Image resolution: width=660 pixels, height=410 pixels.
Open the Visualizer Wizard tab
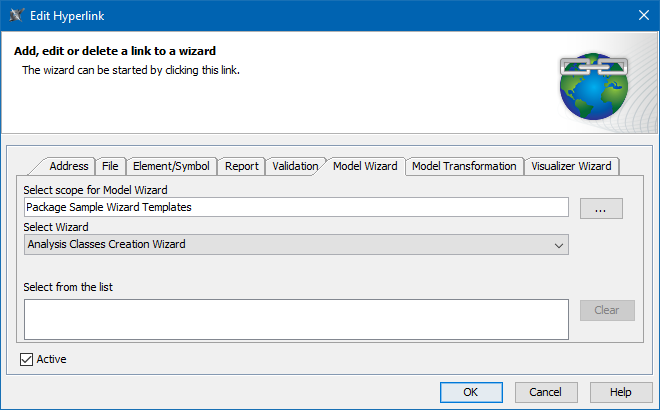pyautogui.click(x=571, y=166)
